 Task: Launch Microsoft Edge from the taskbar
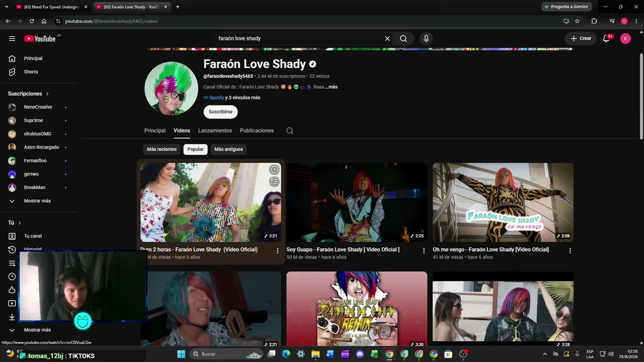coord(286,354)
